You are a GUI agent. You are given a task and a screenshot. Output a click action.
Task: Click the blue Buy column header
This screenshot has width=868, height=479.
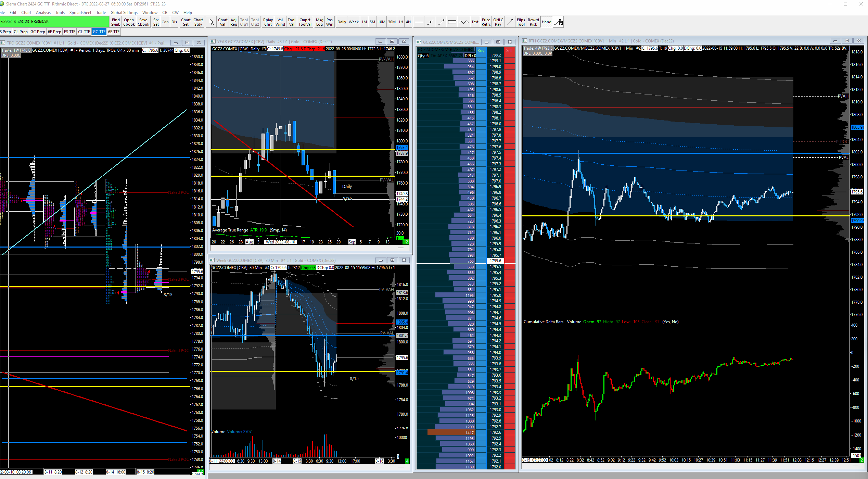point(481,51)
